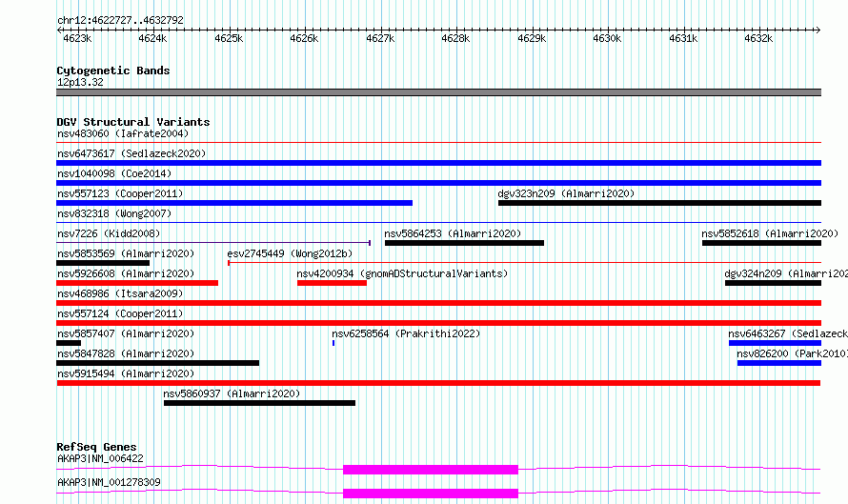
Task: Click the Cytogenetic Bands track title
Action: coord(113,71)
